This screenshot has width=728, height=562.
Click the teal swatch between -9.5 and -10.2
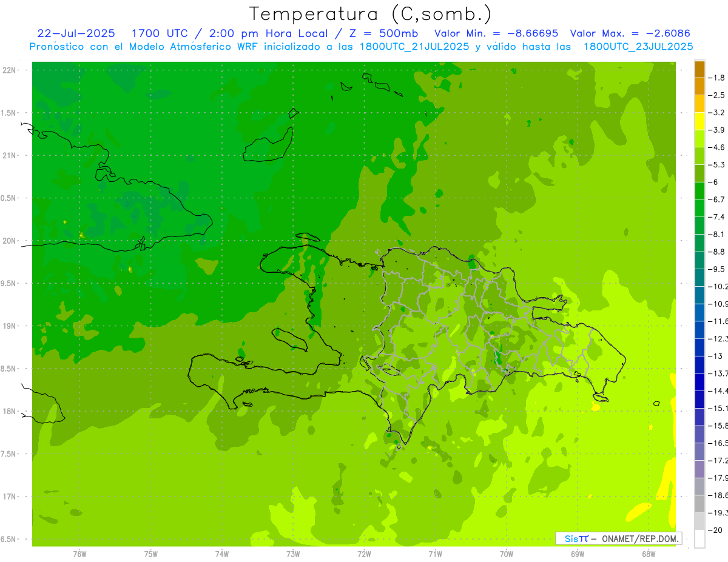[699, 278]
